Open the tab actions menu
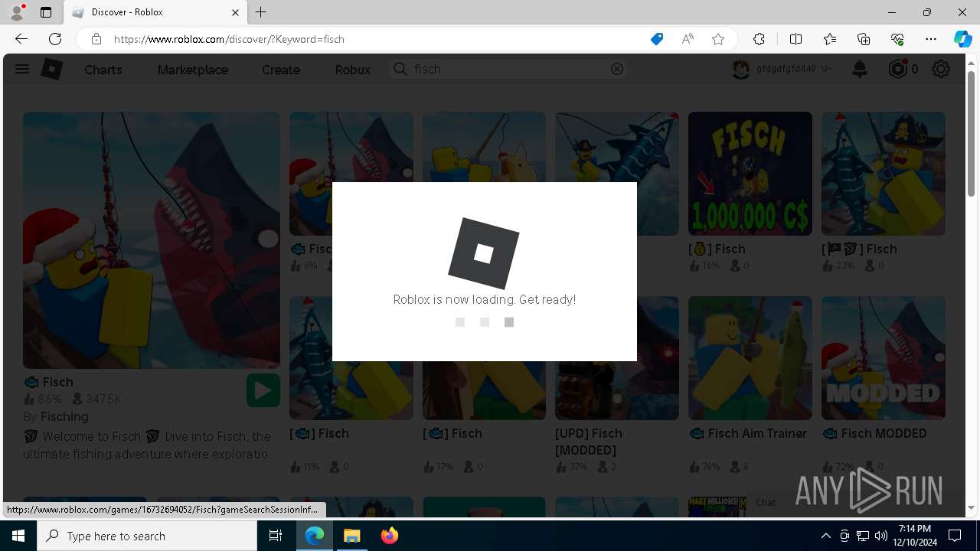The width and height of the screenshot is (980, 551). tap(46, 12)
